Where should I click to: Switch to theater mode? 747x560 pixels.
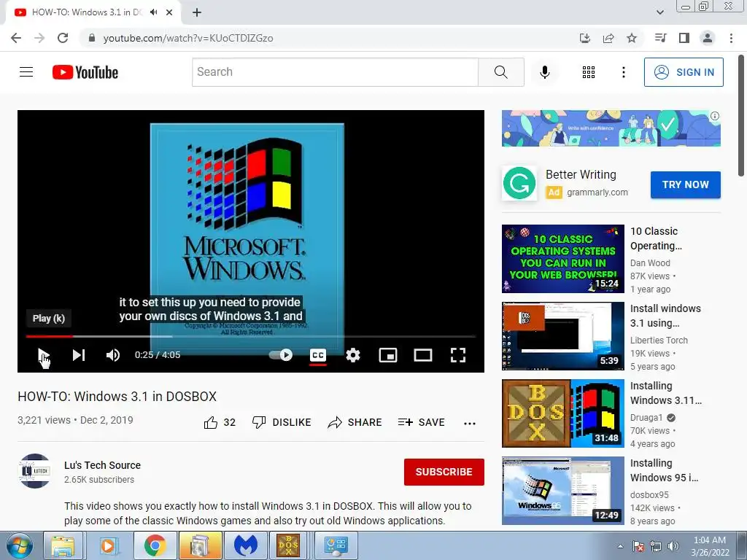423,355
